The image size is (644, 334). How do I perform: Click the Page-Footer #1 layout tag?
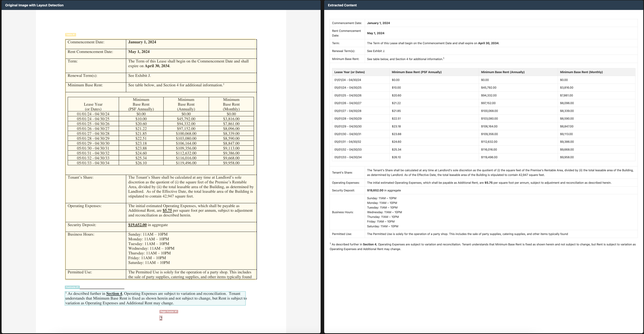click(x=169, y=312)
